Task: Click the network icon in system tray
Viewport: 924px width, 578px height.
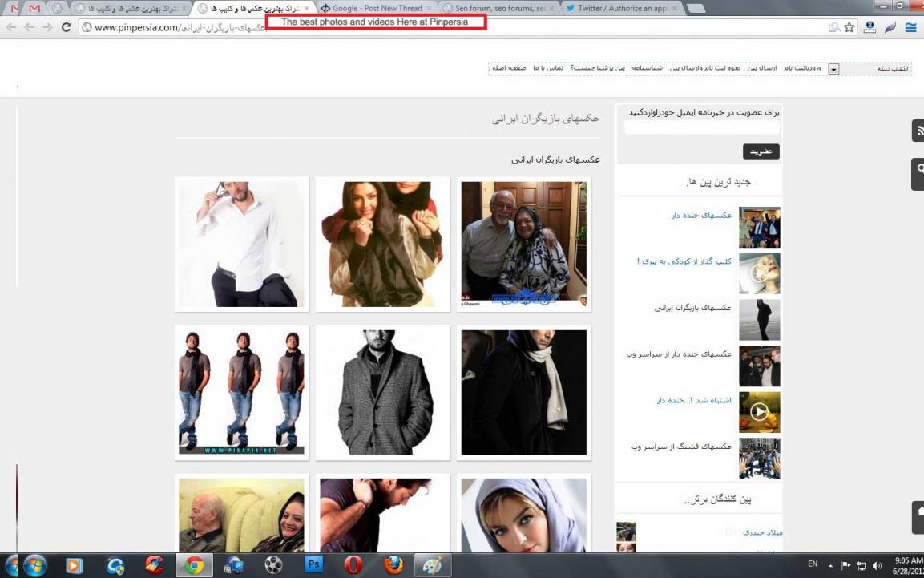Action: 861,566
